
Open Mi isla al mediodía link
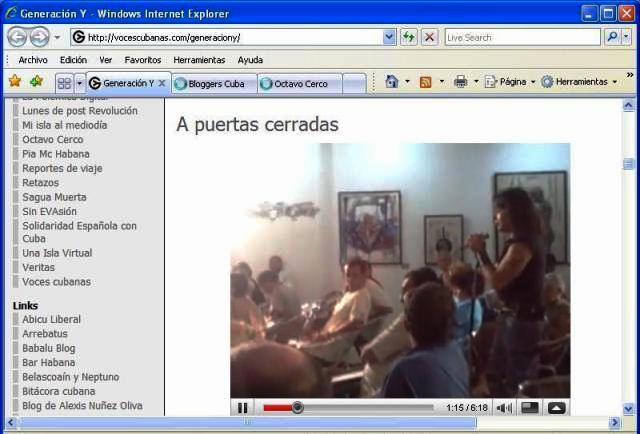pyautogui.click(x=64, y=125)
